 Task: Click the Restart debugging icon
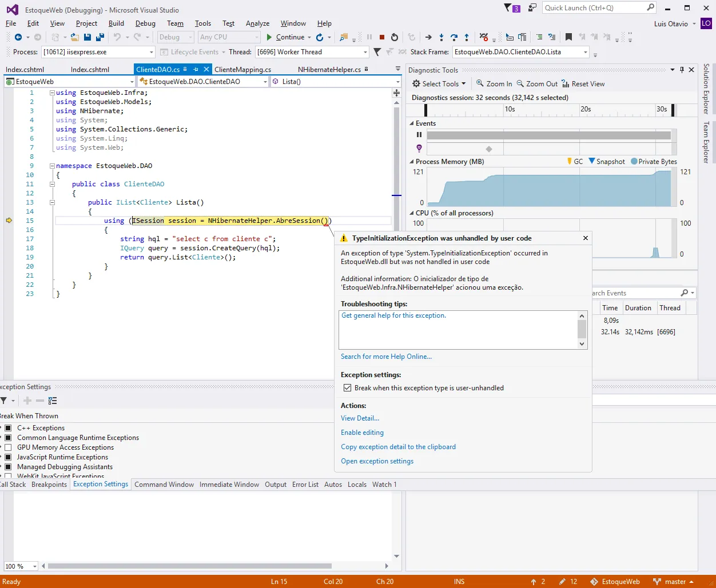(x=395, y=37)
